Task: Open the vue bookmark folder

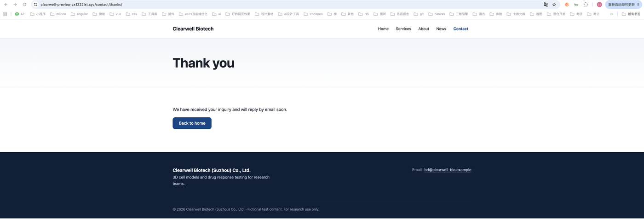Action: coord(115,14)
